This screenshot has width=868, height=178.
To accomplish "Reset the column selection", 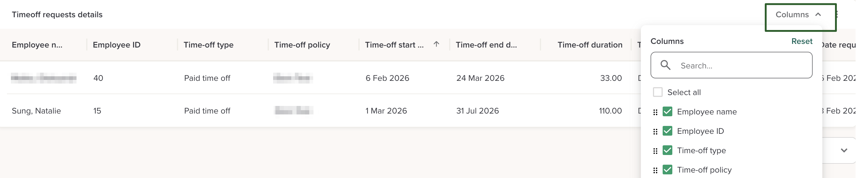I will tap(802, 41).
